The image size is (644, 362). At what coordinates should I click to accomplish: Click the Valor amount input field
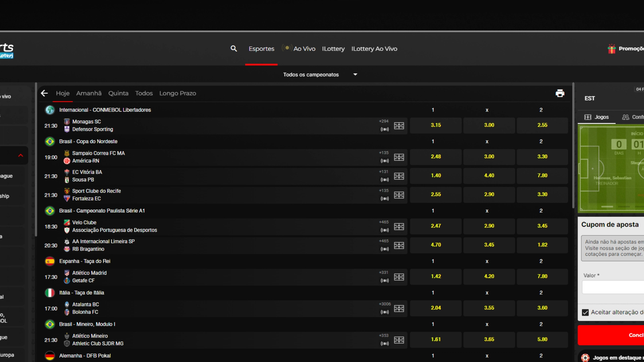point(613,287)
